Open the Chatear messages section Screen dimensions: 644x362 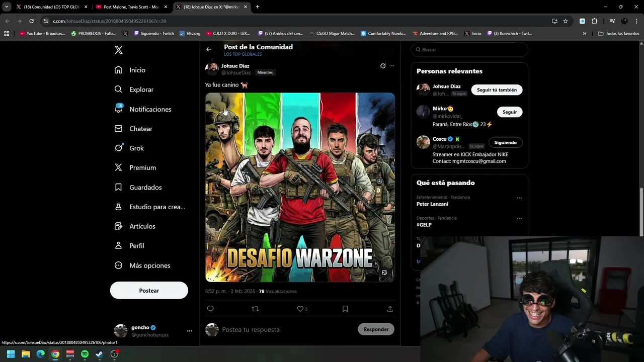[134, 129]
